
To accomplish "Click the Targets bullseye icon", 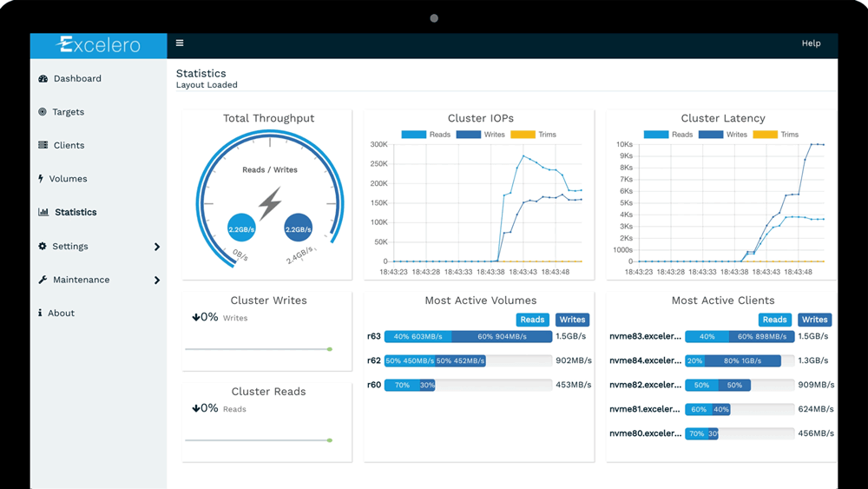I will (43, 112).
